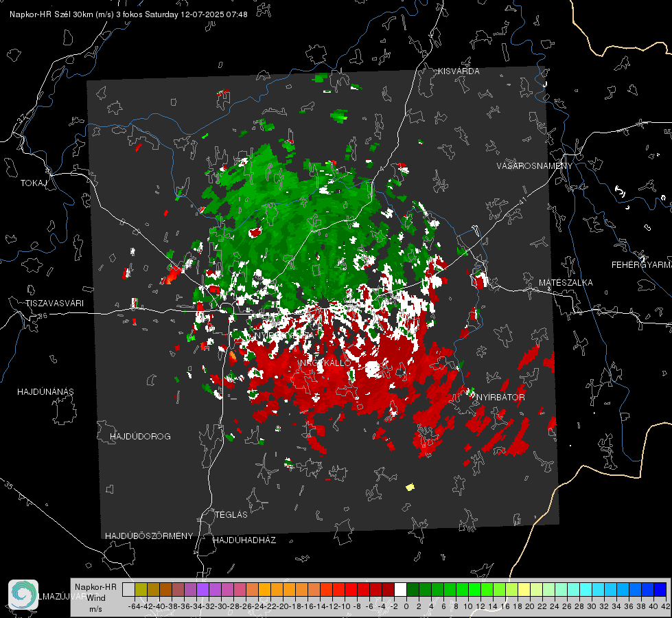Click the VÁSÁROSNAMÉNY city label
The height and width of the screenshot is (618, 672).
(535, 166)
